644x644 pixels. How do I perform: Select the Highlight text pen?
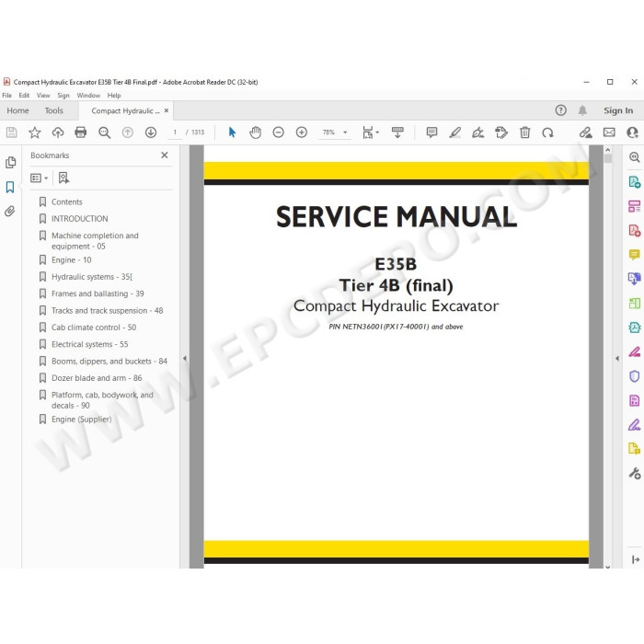[x=455, y=132]
